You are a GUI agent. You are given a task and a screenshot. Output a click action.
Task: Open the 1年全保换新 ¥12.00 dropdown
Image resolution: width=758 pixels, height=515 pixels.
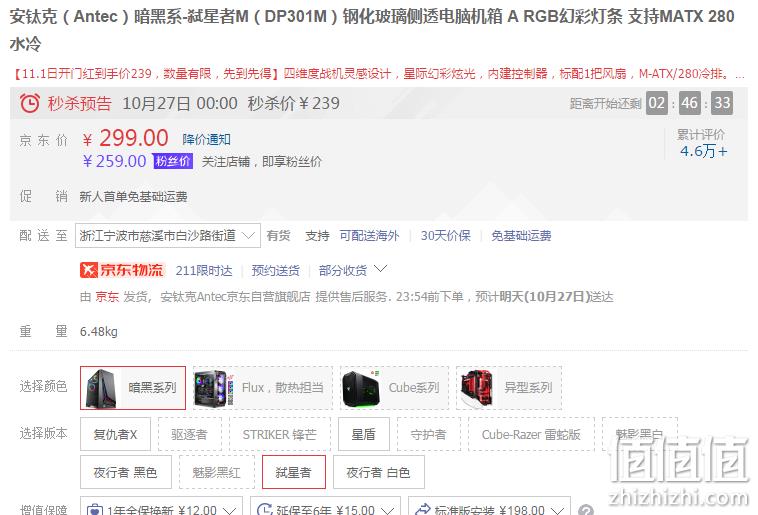coord(161,507)
